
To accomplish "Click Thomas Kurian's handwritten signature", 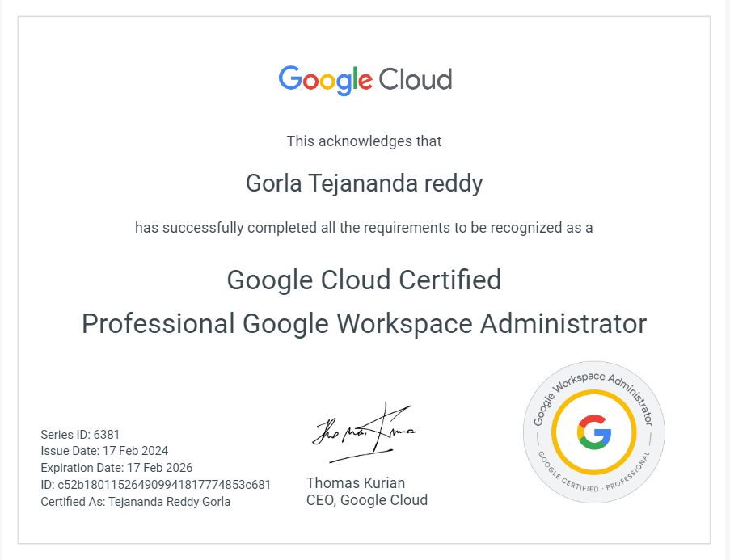I will tap(365, 433).
